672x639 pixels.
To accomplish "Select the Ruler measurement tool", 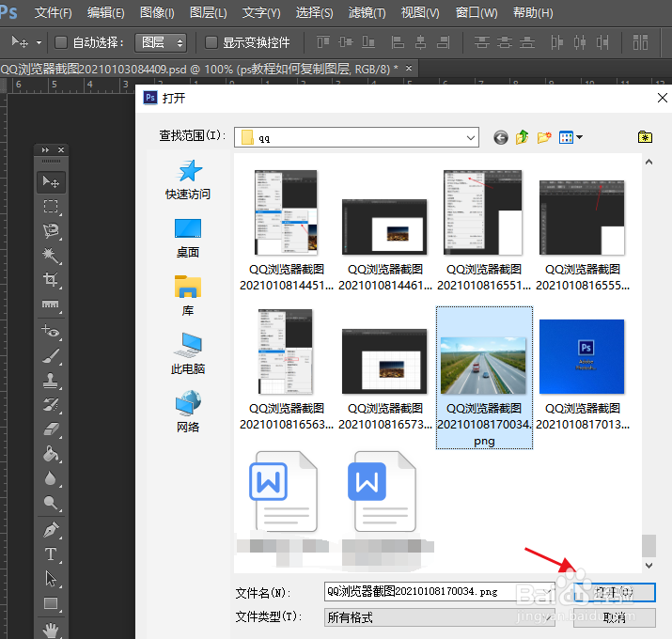I will coord(51,304).
